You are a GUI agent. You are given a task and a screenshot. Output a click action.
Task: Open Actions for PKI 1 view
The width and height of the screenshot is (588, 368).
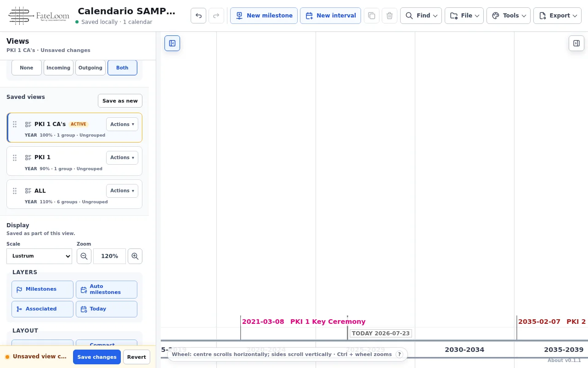tap(122, 158)
